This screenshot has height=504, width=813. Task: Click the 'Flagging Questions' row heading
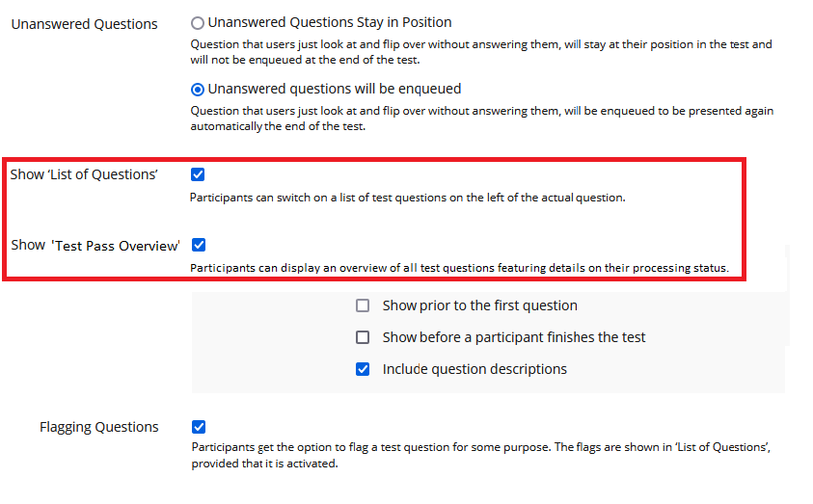click(99, 427)
